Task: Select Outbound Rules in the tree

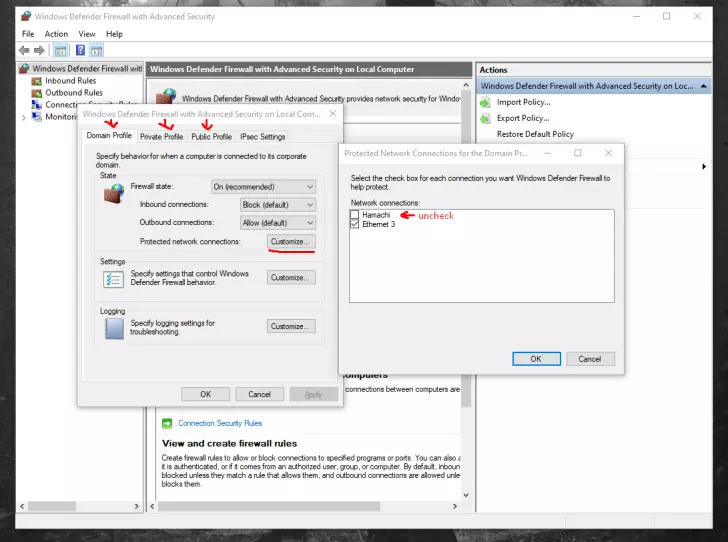Action: pos(74,93)
